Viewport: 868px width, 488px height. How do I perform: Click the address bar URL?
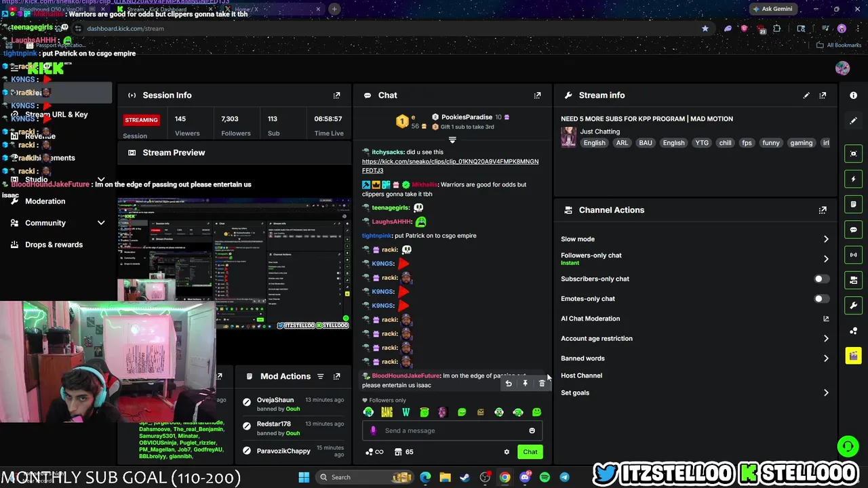[x=125, y=28]
